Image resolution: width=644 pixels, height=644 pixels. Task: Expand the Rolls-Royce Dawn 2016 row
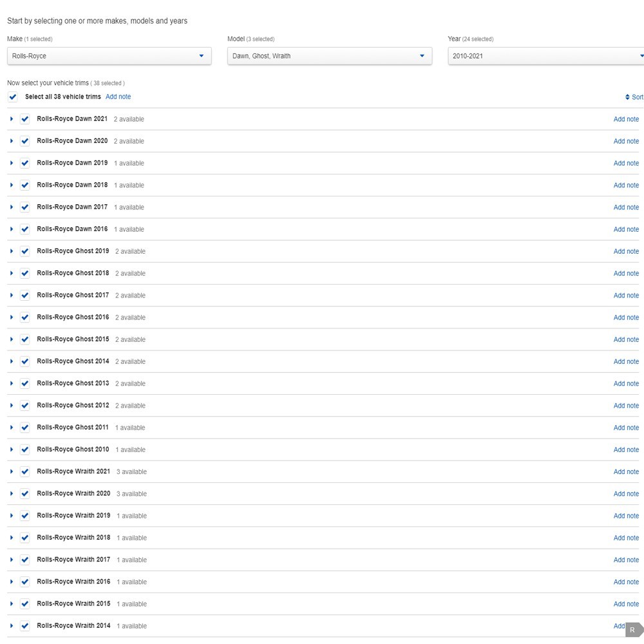[x=12, y=229]
